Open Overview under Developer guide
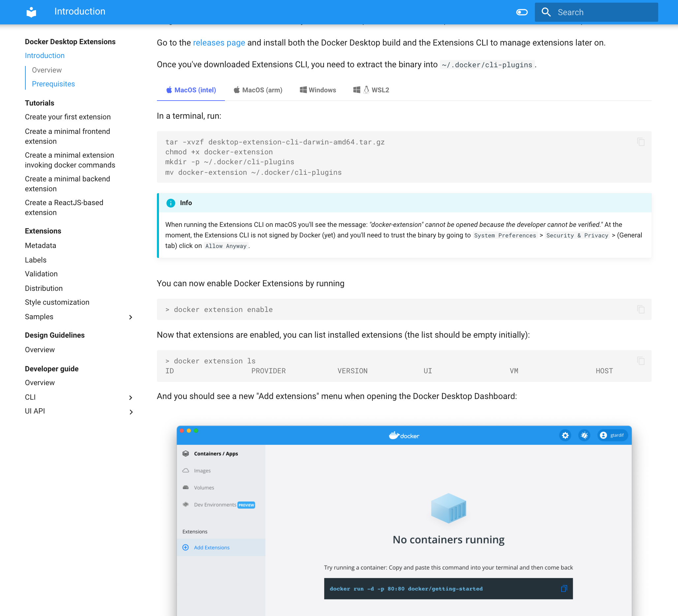The image size is (678, 616). coord(40,382)
